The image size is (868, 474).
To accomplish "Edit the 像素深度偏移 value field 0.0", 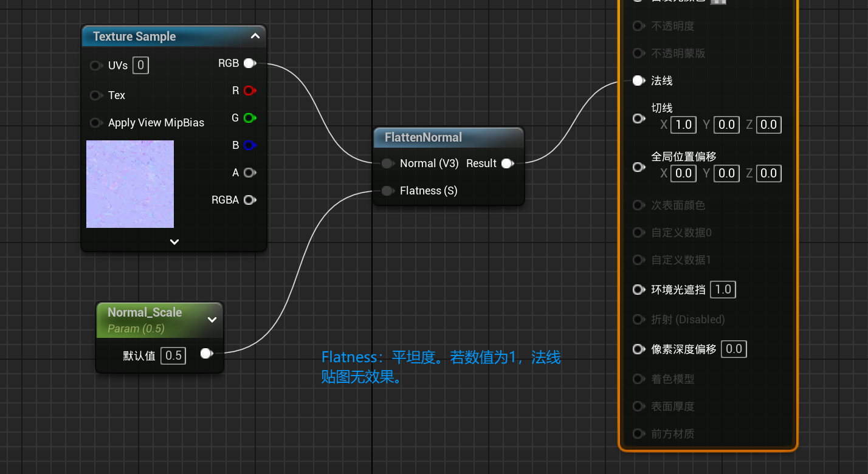I will pyautogui.click(x=734, y=349).
